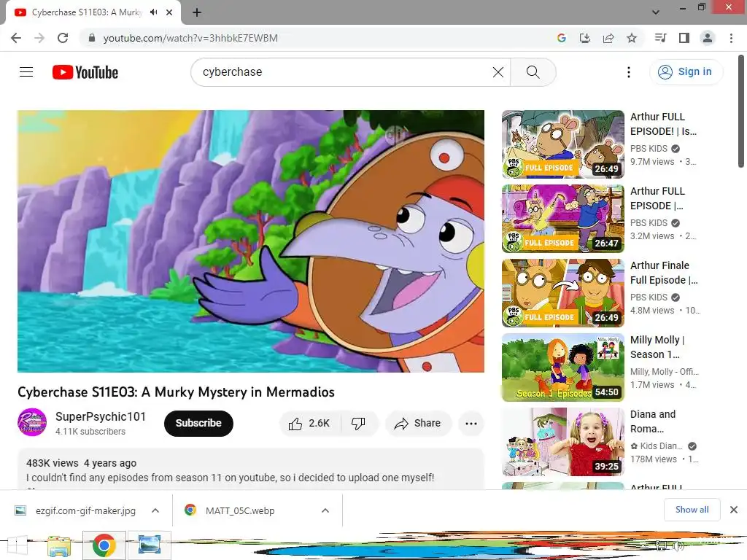Show all downloads

[x=692, y=510]
